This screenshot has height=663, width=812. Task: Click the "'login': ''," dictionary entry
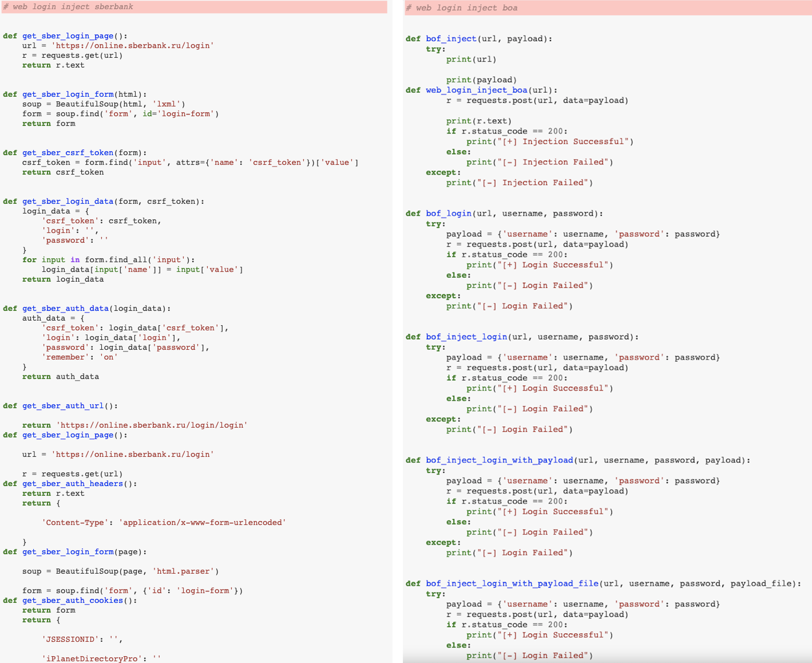pyautogui.click(x=70, y=230)
